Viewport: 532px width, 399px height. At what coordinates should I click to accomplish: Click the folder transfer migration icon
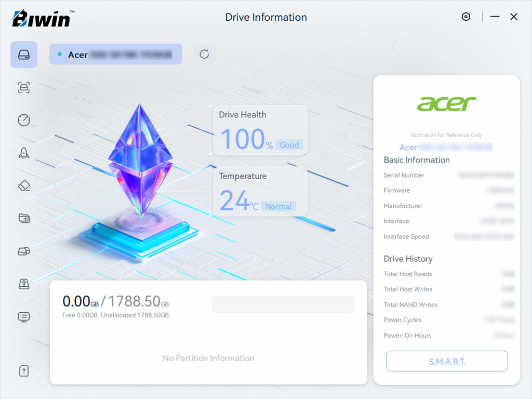pyautogui.click(x=24, y=218)
